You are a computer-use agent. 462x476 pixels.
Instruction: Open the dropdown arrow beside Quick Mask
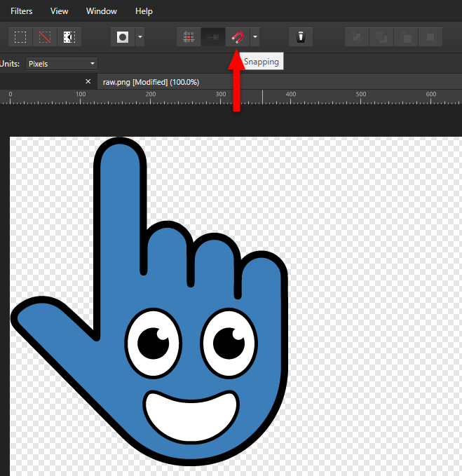coord(140,37)
